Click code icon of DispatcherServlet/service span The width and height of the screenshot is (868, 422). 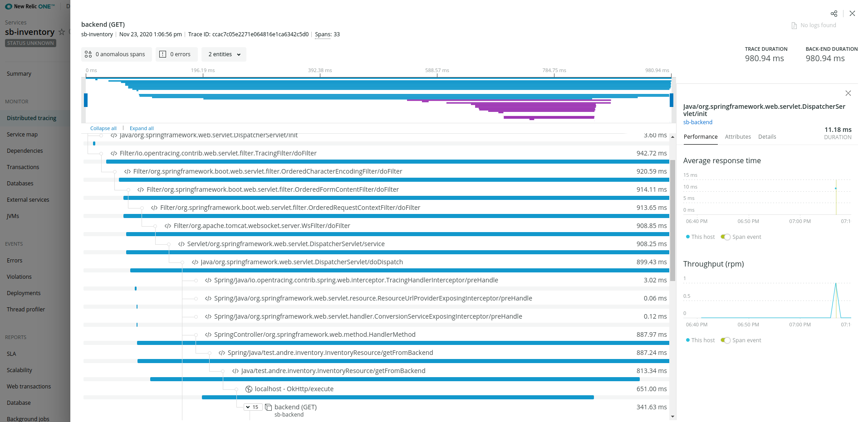181,244
